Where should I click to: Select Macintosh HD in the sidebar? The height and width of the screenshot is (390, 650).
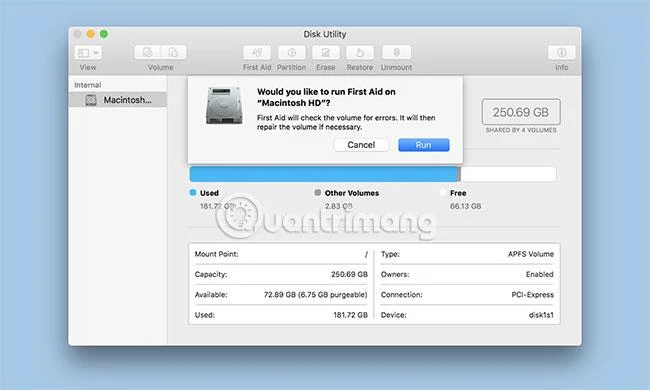point(118,100)
